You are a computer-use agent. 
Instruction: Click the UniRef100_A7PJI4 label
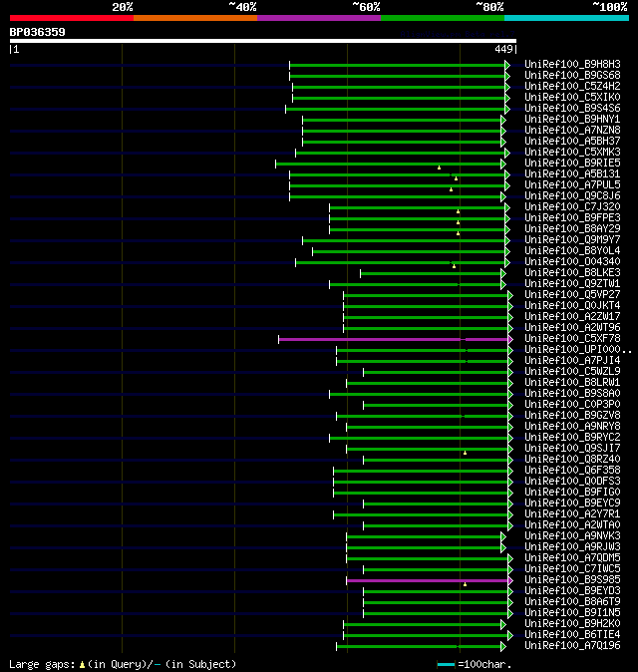(x=572, y=361)
